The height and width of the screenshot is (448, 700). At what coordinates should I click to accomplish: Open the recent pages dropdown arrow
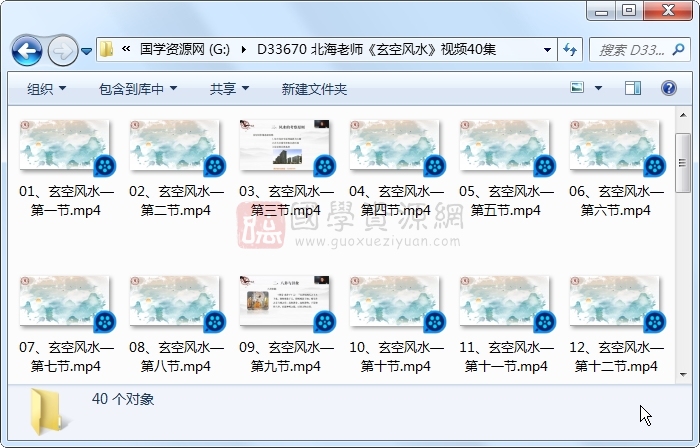(87, 51)
